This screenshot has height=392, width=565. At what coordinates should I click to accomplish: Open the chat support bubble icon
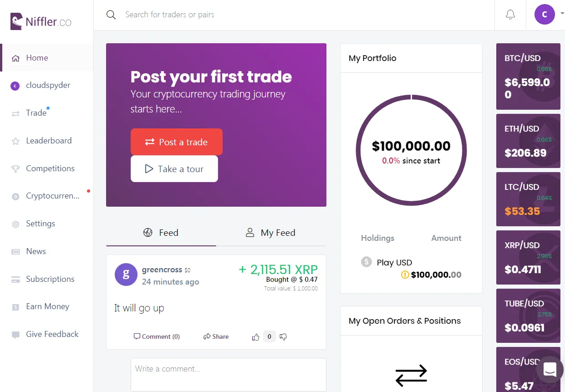point(550,369)
